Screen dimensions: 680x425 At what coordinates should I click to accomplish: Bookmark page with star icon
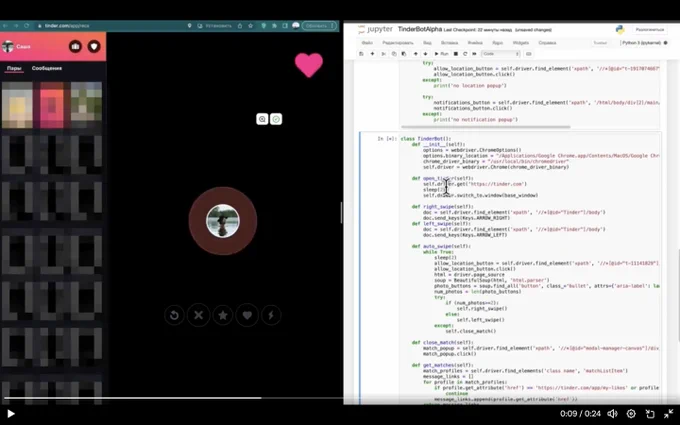click(251, 26)
